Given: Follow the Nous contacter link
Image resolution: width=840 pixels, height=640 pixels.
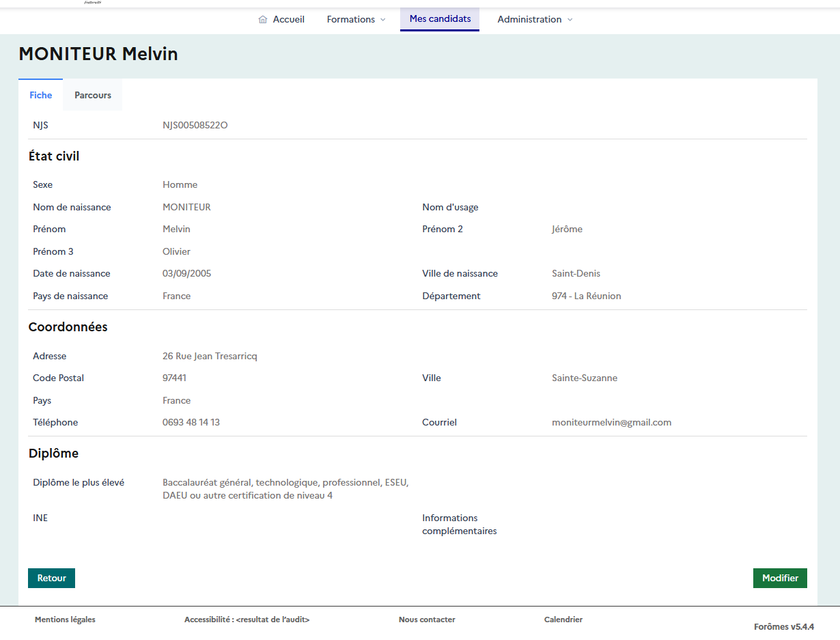Looking at the screenshot, I should [427, 620].
